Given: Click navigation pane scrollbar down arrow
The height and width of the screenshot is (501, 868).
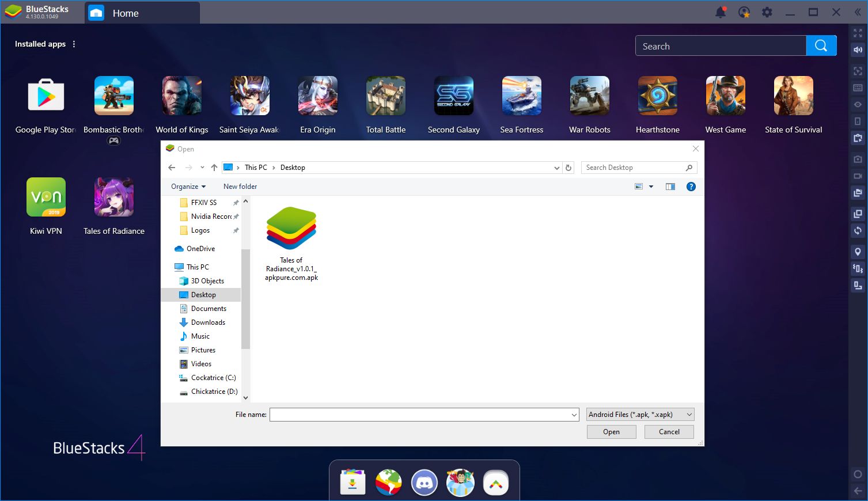Looking at the screenshot, I should 245,397.
